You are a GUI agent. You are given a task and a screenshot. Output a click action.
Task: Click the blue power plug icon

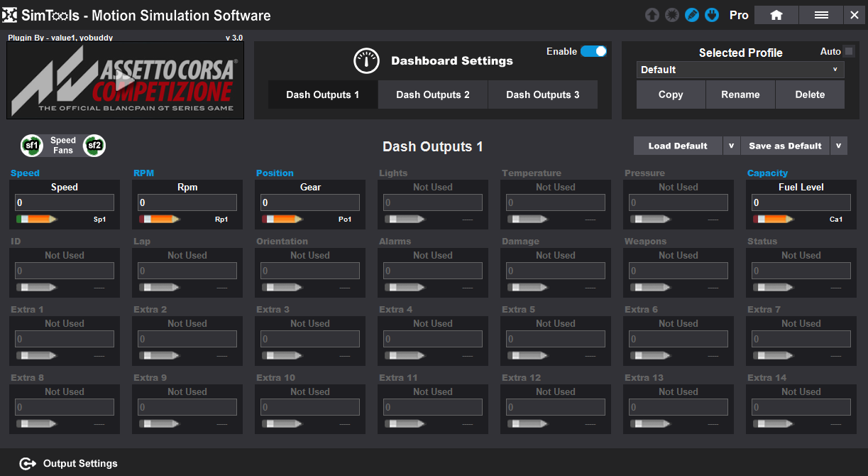712,15
